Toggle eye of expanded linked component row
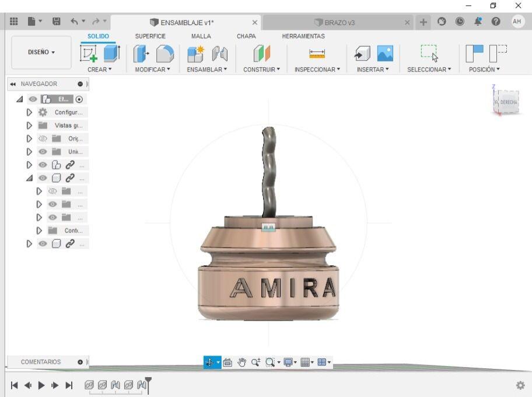This screenshot has height=397, width=532. (x=43, y=178)
